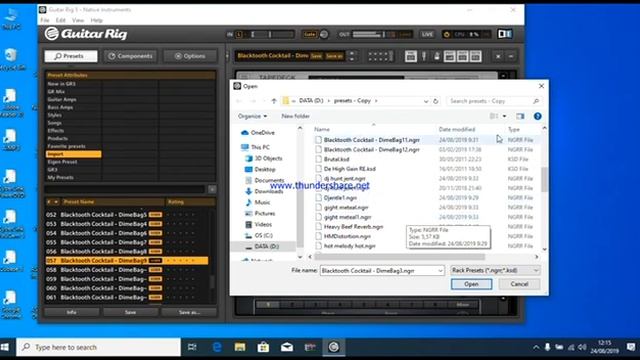Open the Organize dropdown

[252, 116]
